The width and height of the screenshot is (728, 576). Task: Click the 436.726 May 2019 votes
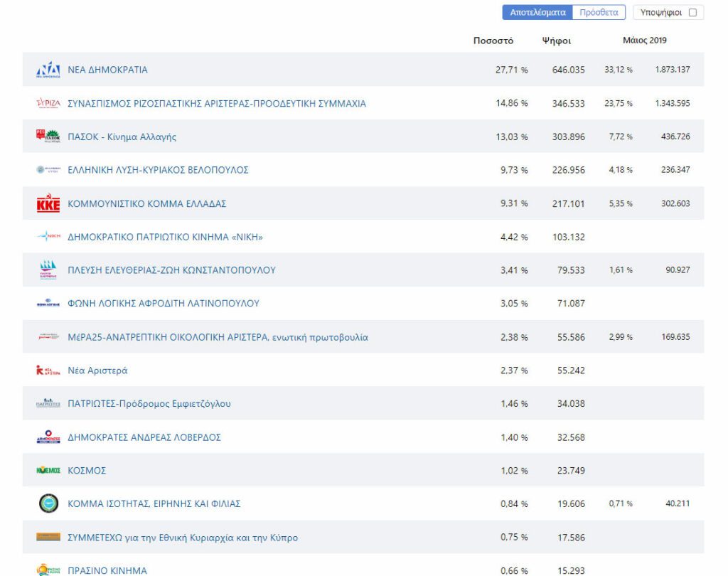click(x=675, y=137)
